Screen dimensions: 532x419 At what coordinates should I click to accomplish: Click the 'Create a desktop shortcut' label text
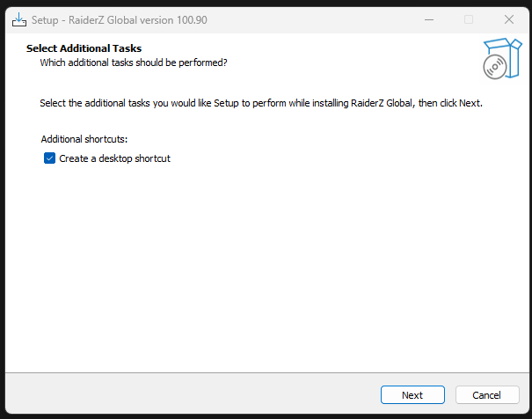[x=114, y=158]
